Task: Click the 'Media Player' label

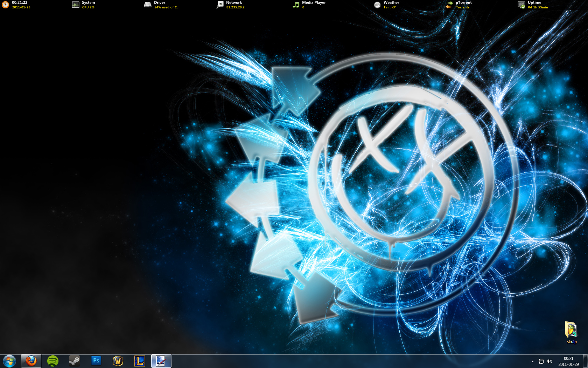Action: [x=314, y=2]
